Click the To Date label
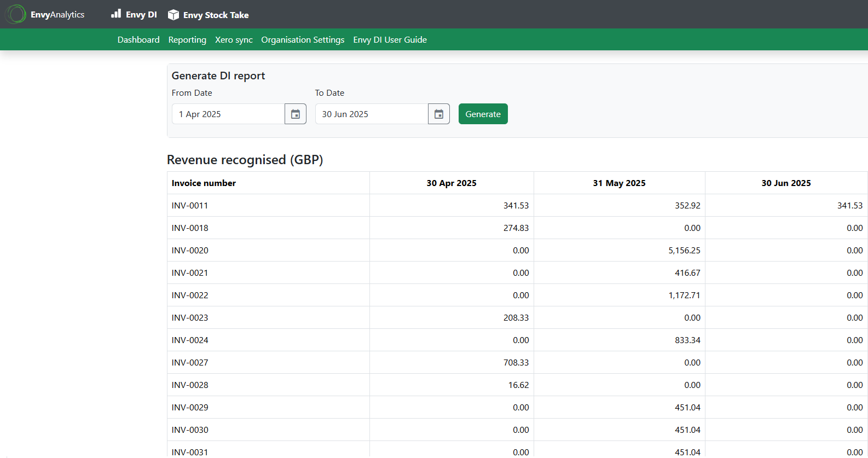 tap(329, 92)
